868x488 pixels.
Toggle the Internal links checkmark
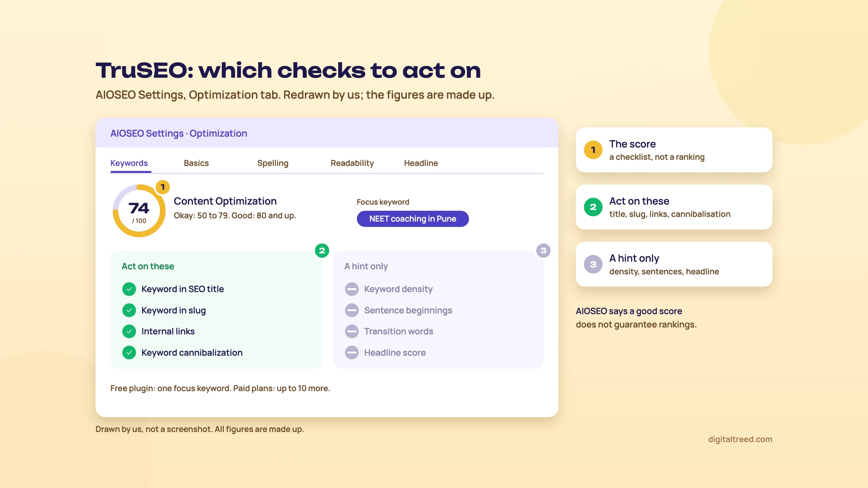pos(129,331)
